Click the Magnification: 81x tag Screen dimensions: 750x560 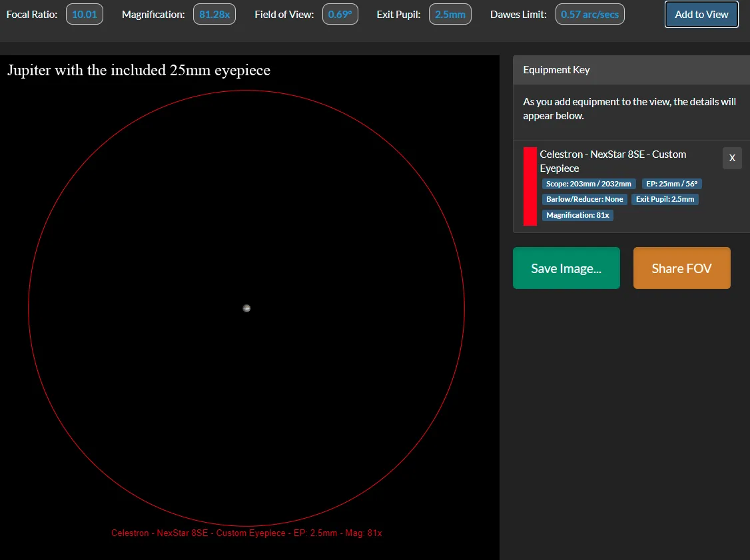point(577,215)
